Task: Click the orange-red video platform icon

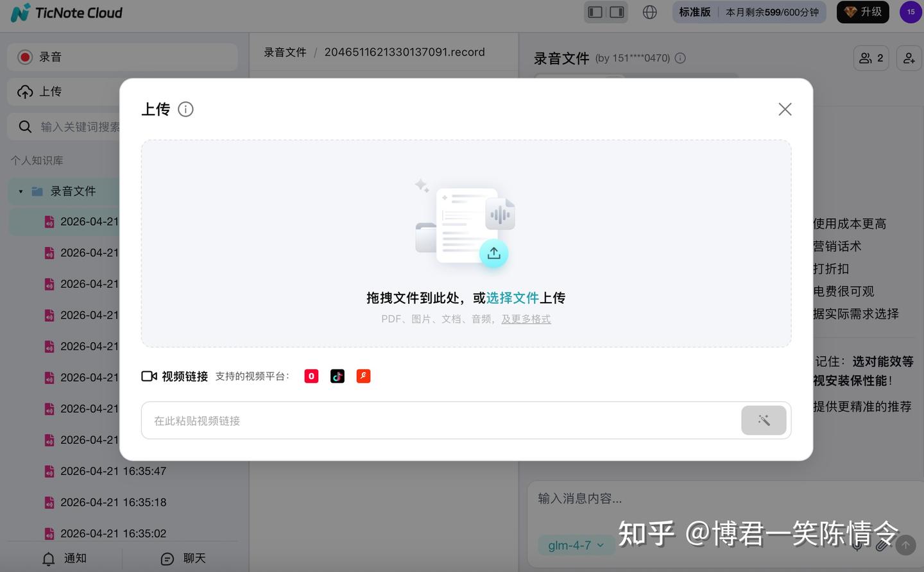Action: point(363,376)
